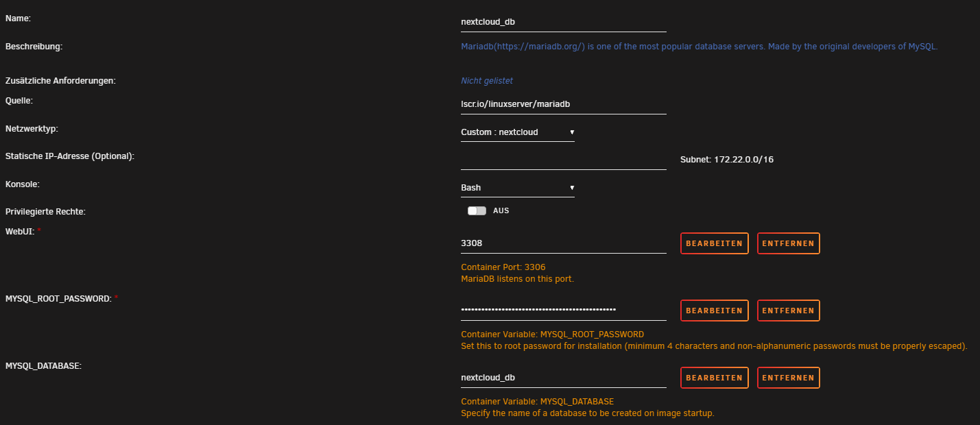Screen dimensions: 980x425
Task: Click the 'Beschreibung:' label
Action: 34,47
